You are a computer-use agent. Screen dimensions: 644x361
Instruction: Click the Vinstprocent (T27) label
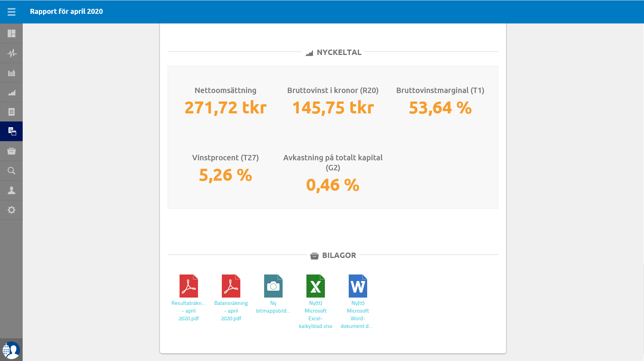(226, 158)
